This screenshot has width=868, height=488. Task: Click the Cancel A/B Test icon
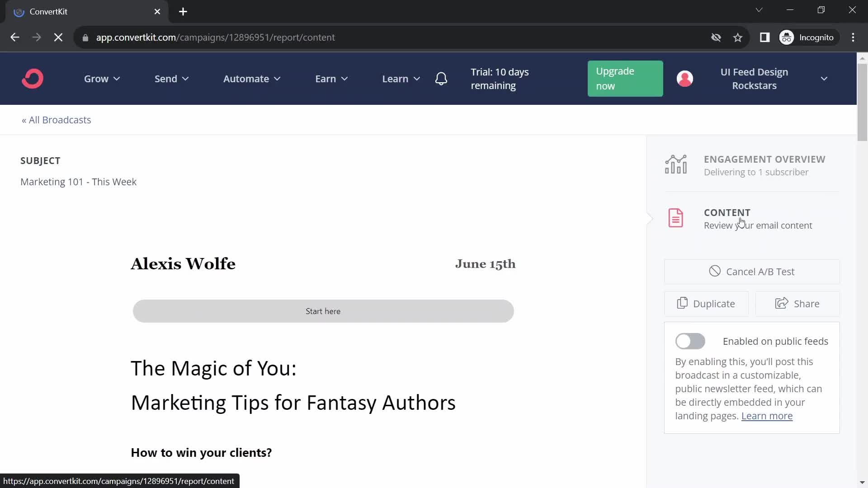point(714,271)
